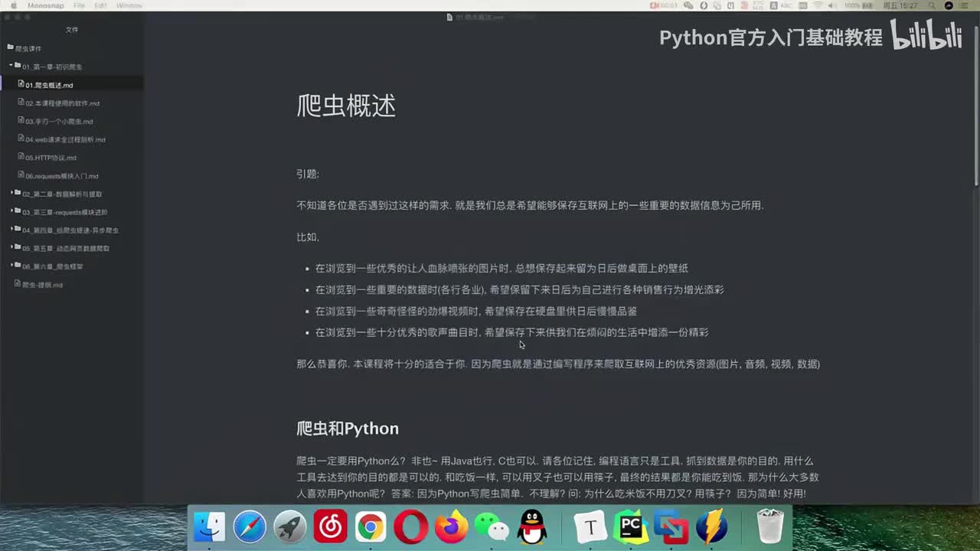Open the Edit menu
Image resolution: width=980 pixels, height=551 pixels.
click(x=101, y=5)
